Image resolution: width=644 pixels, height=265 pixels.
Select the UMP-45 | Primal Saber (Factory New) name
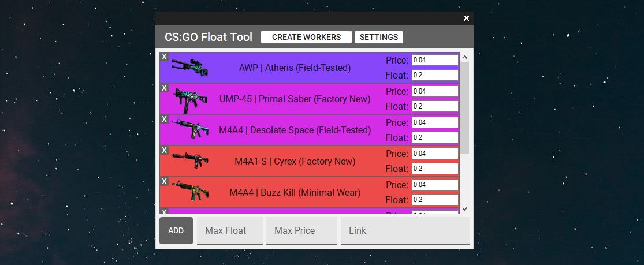pos(295,99)
